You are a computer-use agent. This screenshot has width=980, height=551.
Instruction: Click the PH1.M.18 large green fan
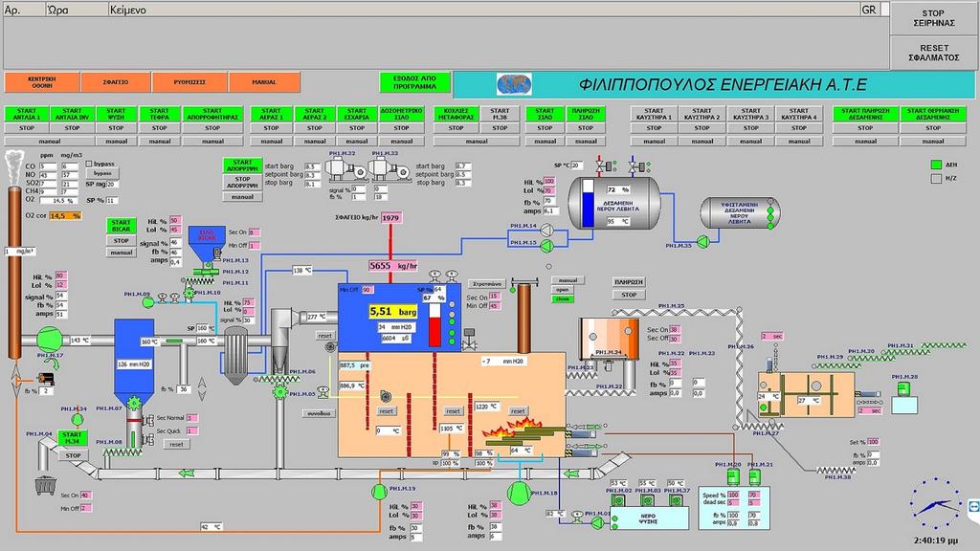[518, 493]
